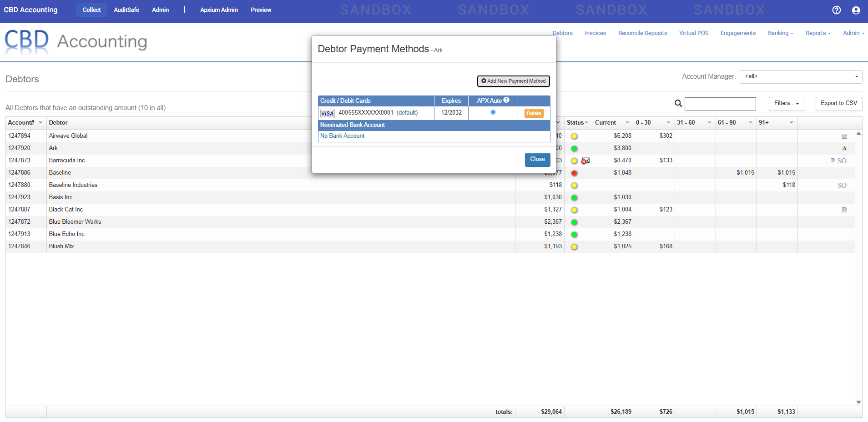This screenshot has height=422, width=868.
Task: Click the Debtors nav link
Action: coord(562,33)
